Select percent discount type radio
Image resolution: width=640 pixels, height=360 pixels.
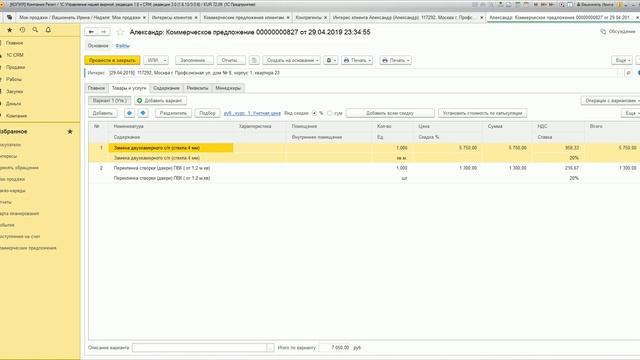[x=315, y=113]
